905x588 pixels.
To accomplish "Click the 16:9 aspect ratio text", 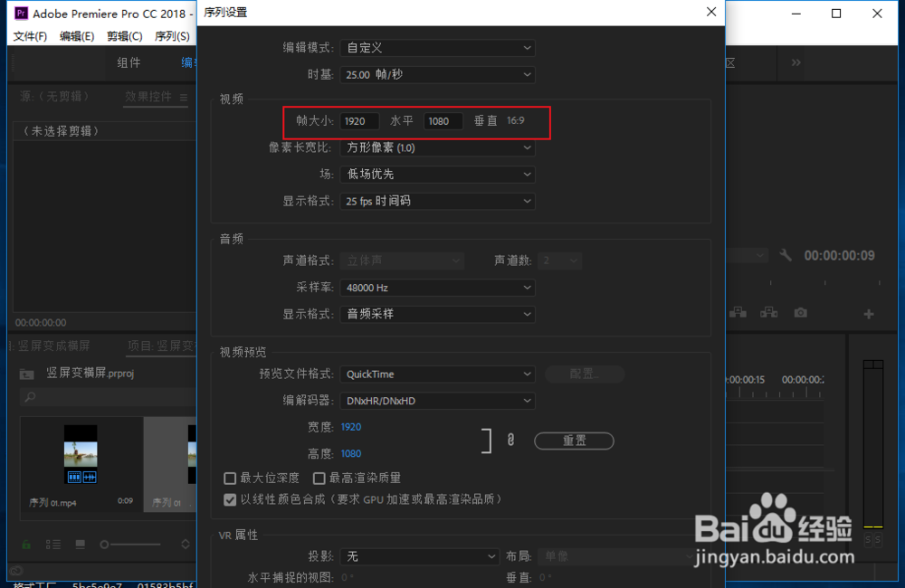I will point(516,120).
